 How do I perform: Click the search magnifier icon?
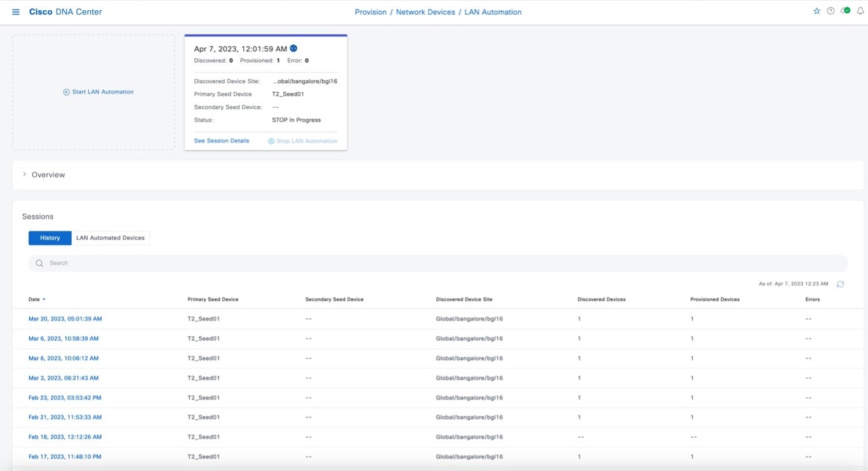[x=39, y=263]
